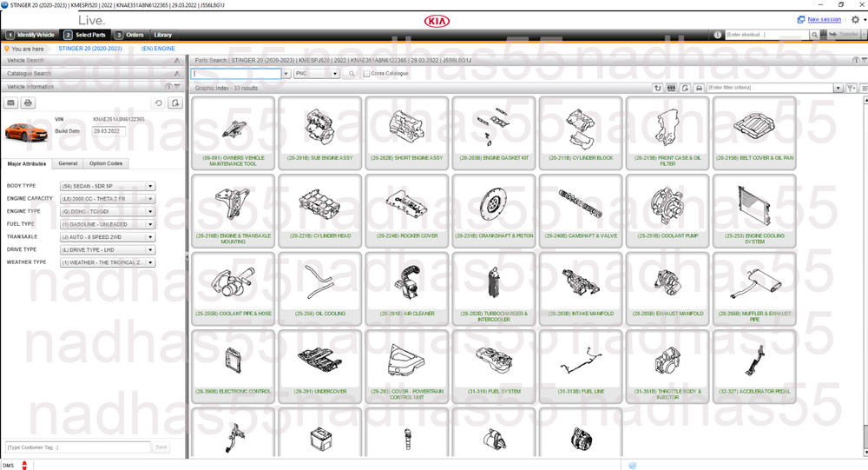Open the Throttle Body & Injector group
Viewport: 868px width, 470px height.
coord(667,367)
